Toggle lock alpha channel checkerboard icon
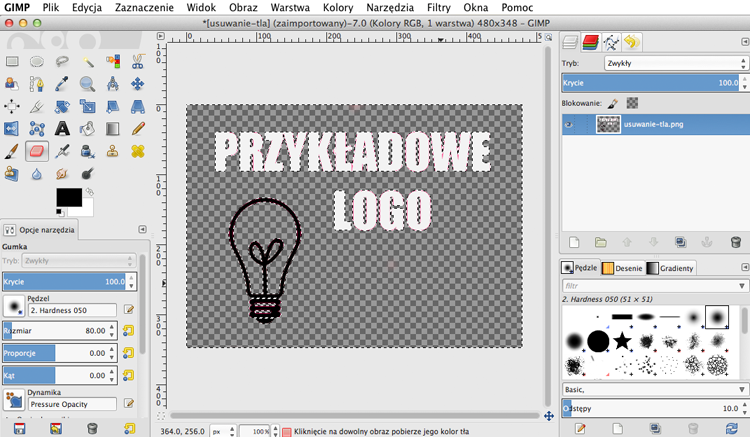This screenshot has height=437, width=750. tap(632, 103)
